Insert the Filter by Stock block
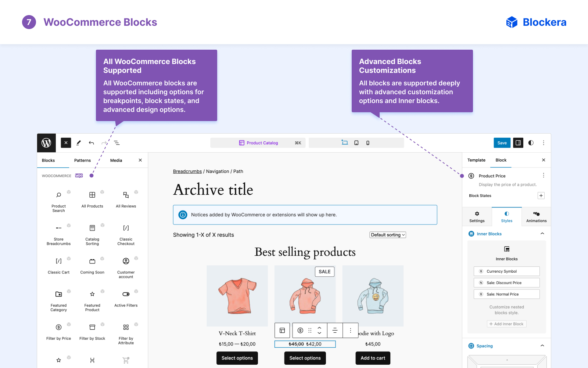The height and width of the screenshot is (368, 588). click(92, 332)
